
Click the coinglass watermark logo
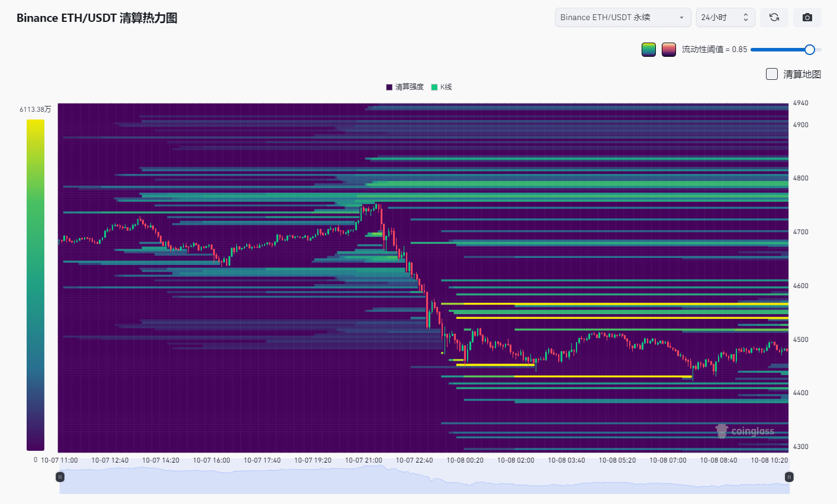745,431
